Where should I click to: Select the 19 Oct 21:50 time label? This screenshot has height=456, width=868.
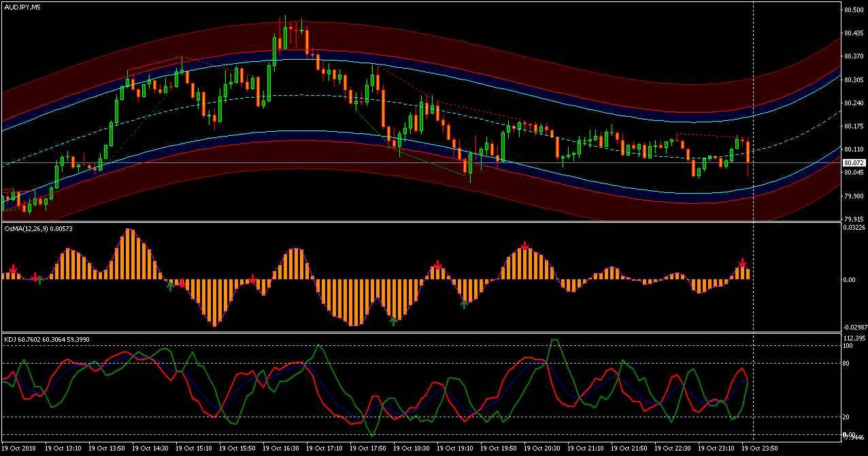(x=629, y=449)
